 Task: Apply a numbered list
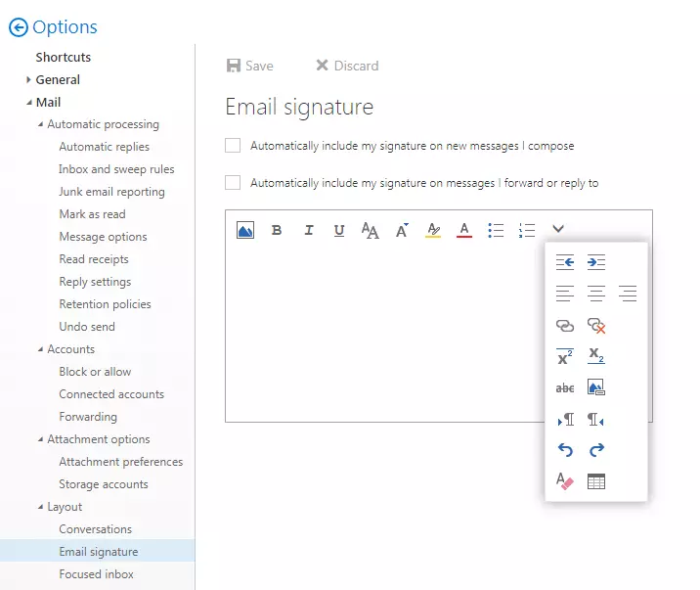point(527,231)
